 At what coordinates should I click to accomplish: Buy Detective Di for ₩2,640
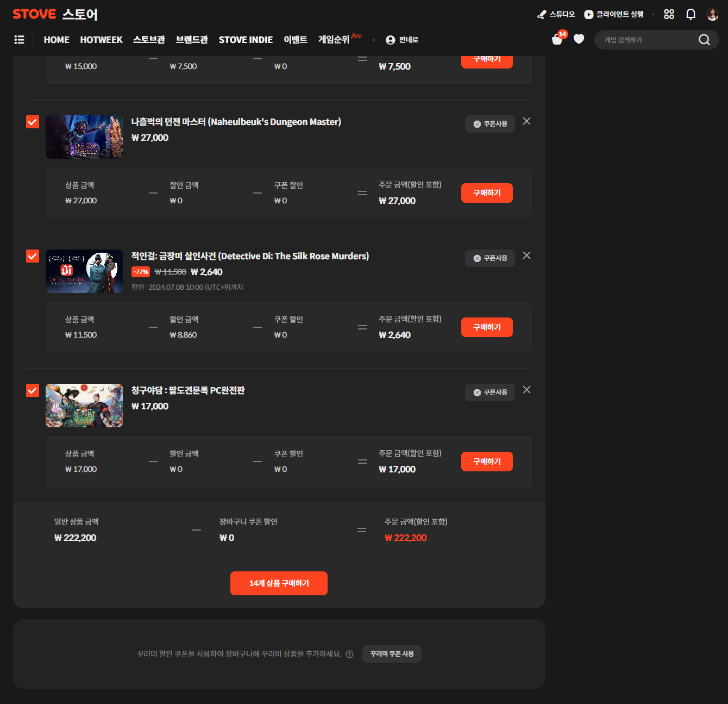(x=487, y=327)
